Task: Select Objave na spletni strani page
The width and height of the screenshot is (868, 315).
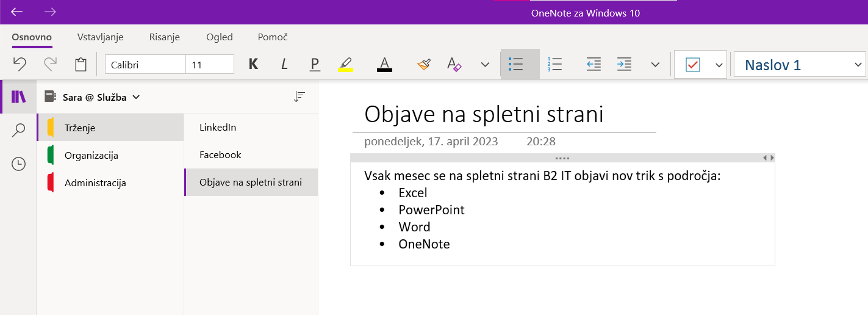Action: coord(251,182)
